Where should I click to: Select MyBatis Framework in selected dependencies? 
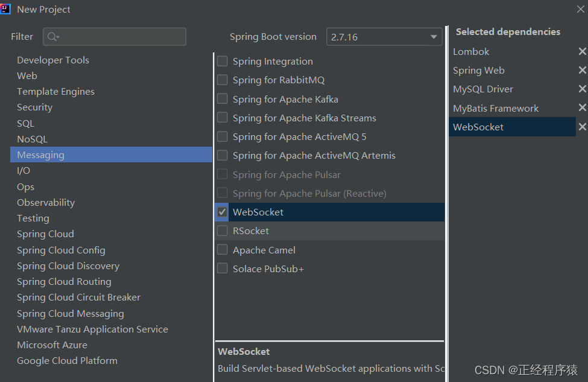point(496,109)
